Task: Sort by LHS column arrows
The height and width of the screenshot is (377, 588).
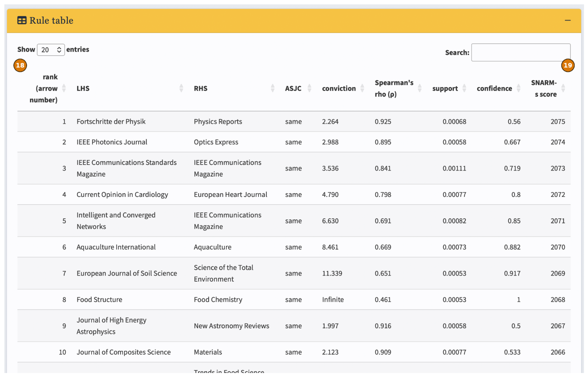Action: [x=181, y=88]
